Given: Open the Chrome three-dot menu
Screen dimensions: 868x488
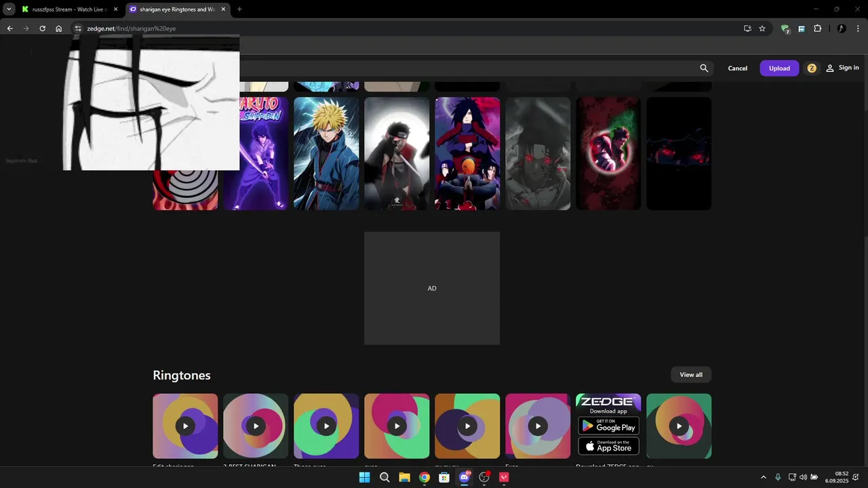Looking at the screenshot, I should click(x=858, y=28).
